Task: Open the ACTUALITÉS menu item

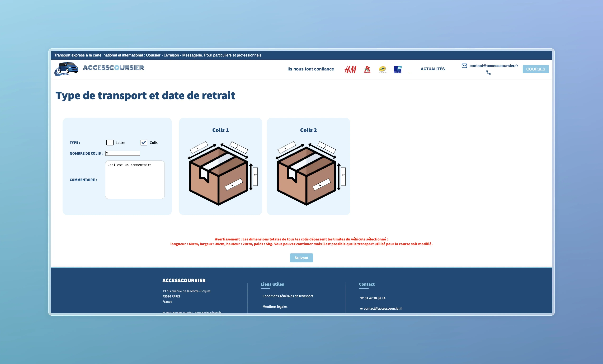Action: tap(432, 69)
